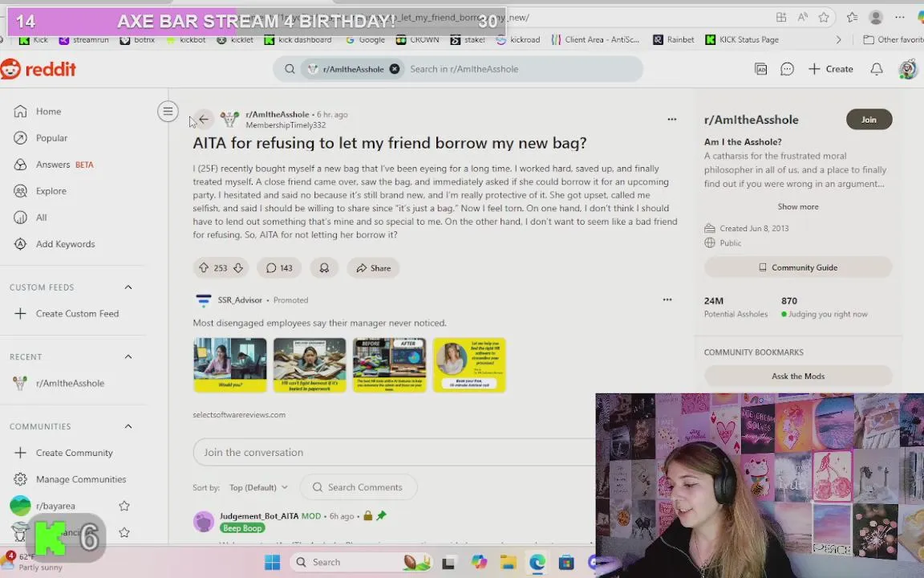
Task: Open Judgement_Bot_AITA user profile
Action: tap(259, 516)
